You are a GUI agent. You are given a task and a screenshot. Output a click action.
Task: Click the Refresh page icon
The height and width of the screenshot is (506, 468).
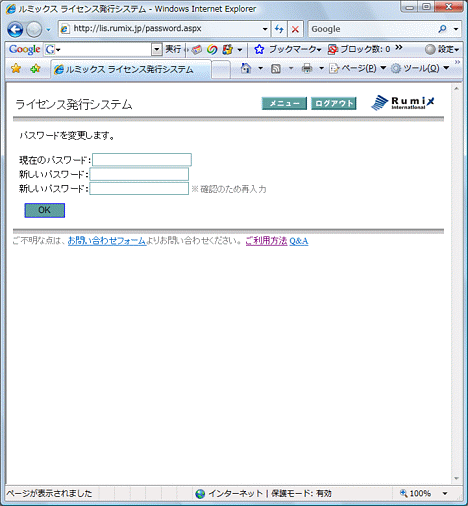click(279, 29)
